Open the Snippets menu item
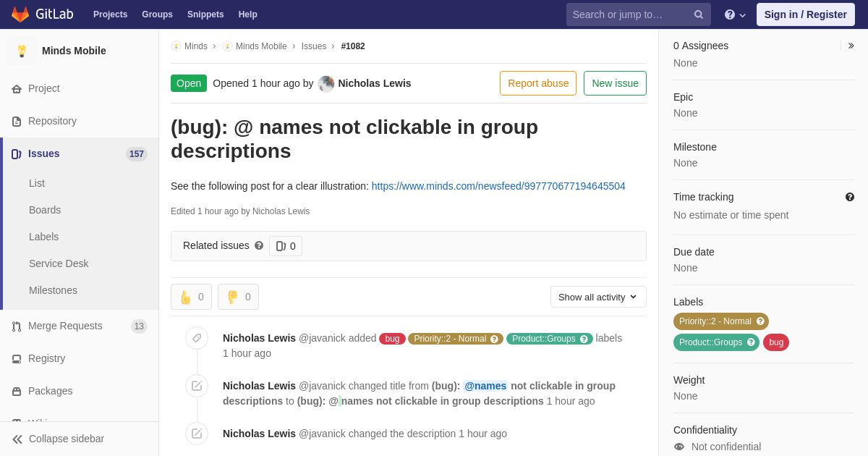The width and height of the screenshot is (868, 456). (205, 14)
